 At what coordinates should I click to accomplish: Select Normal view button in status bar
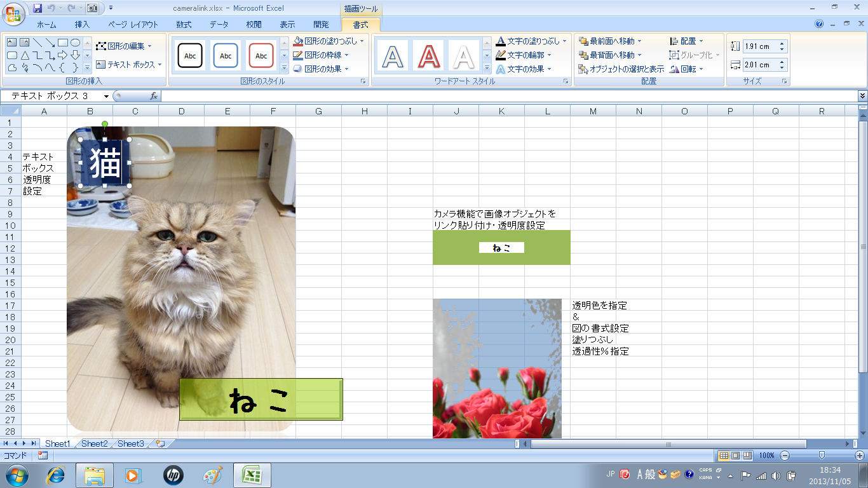point(723,456)
